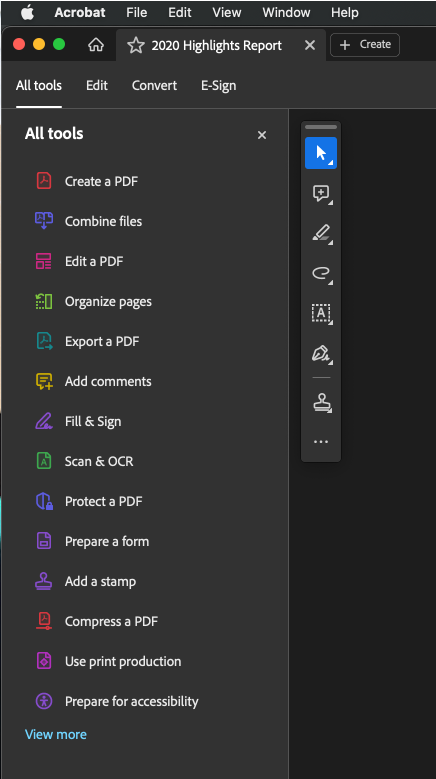Close the 2020 Highlights Report tab

(x=310, y=45)
